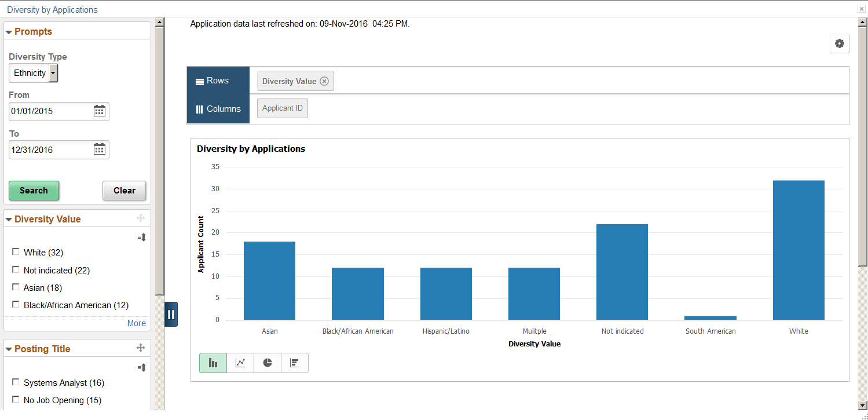Remove Diversity Value from Rows
The width and height of the screenshot is (868, 420).
pos(324,81)
